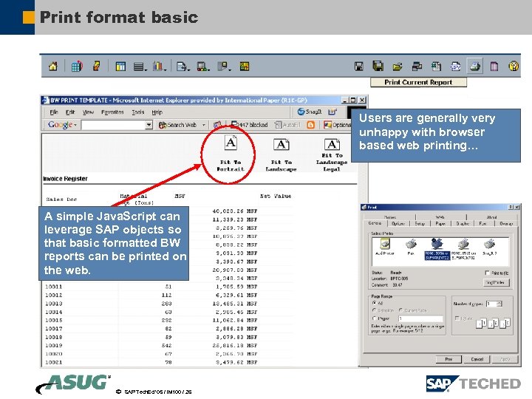Click the Print Current Report printer icon
Screen dimensions: 532x399
coord(475,66)
